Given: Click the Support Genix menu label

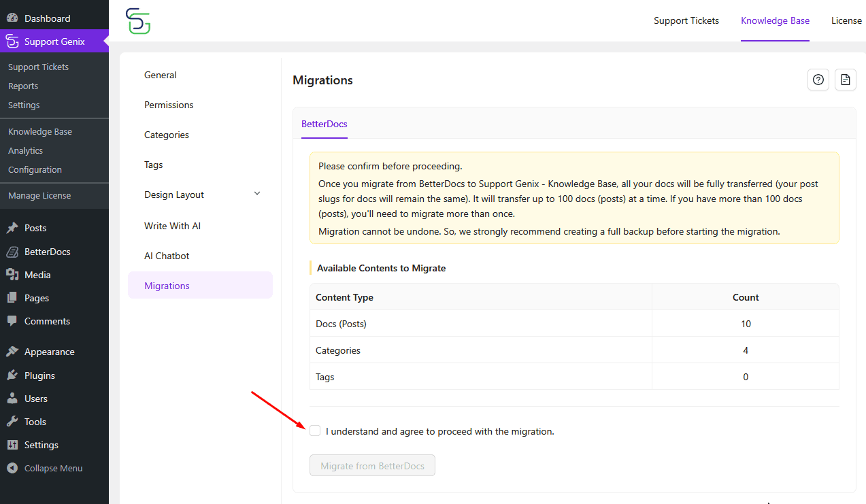Looking at the screenshot, I should (x=54, y=41).
